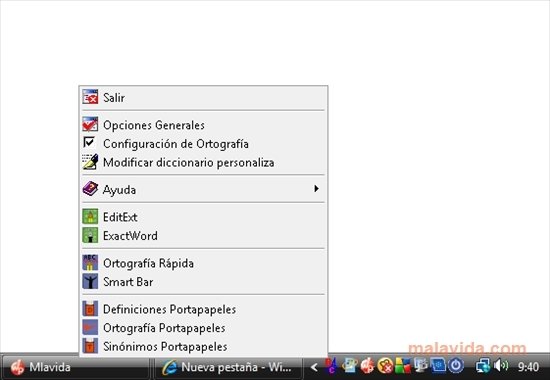Click the Smart Bar figure icon
This screenshot has height=380, width=550.
click(90, 281)
